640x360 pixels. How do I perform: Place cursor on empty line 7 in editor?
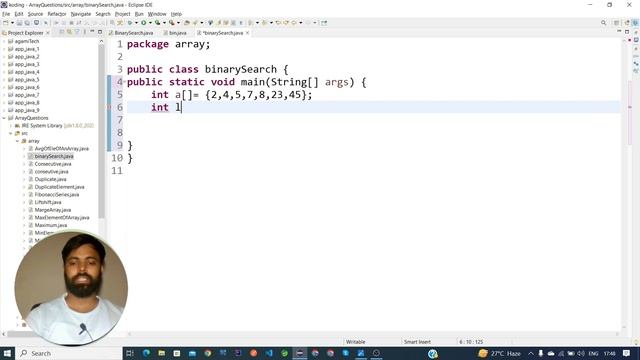coord(373,120)
